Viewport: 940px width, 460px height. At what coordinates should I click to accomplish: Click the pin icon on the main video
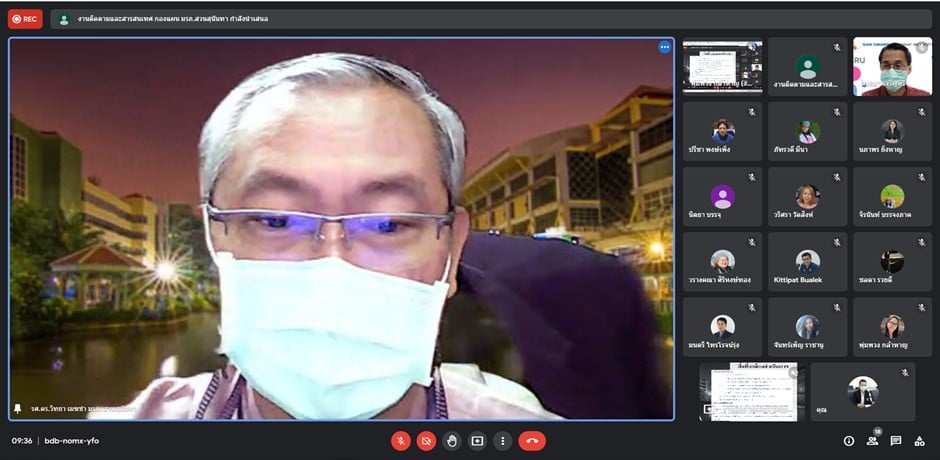coord(17,409)
